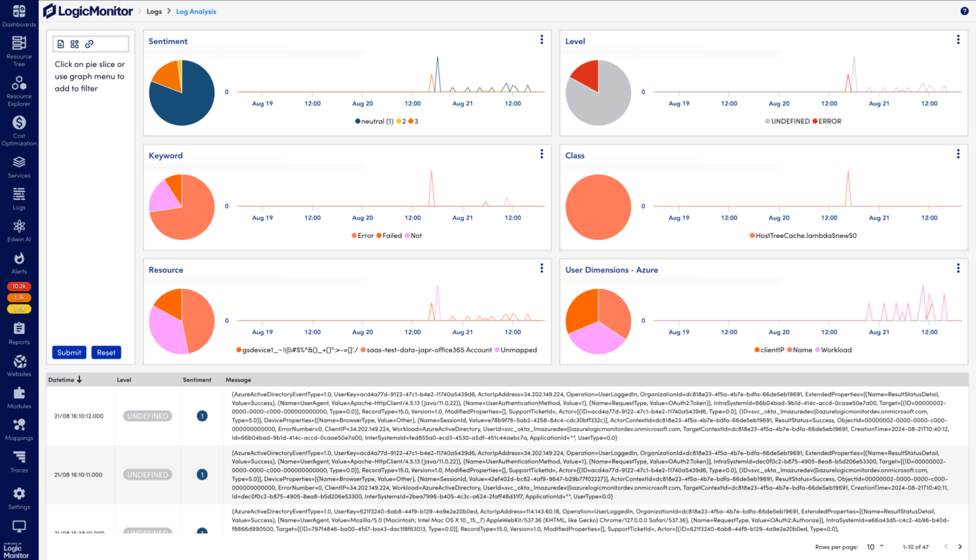The height and width of the screenshot is (560, 976).
Task: Open the Class chart three-dot menu
Action: [958, 153]
